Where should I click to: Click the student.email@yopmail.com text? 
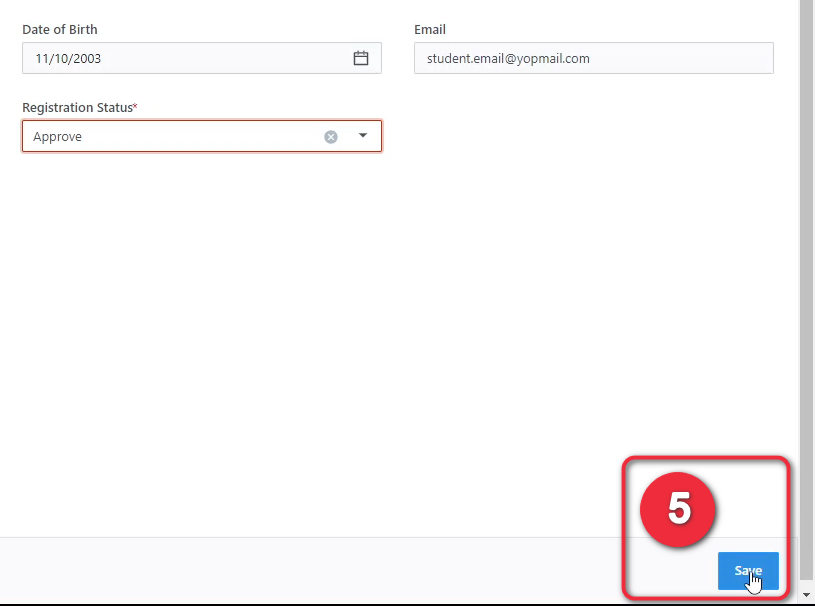[508, 58]
